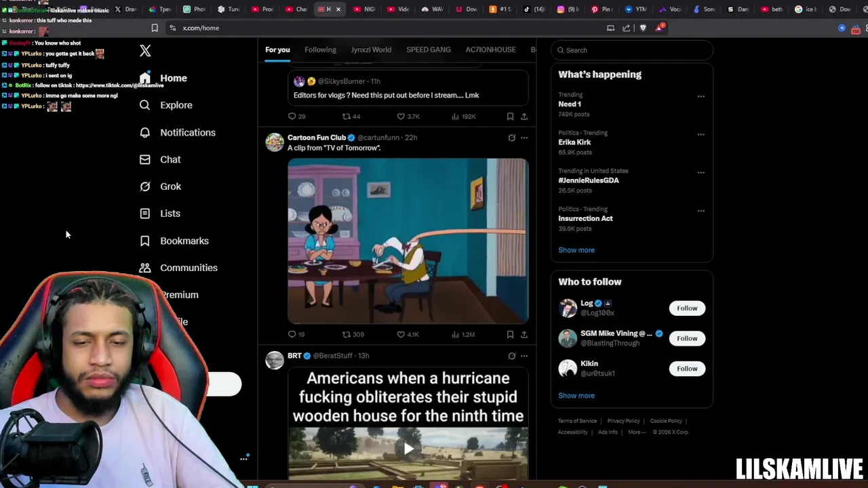Click the Communities people icon
The width and height of the screenshot is (868, 488).
point(144,268)
